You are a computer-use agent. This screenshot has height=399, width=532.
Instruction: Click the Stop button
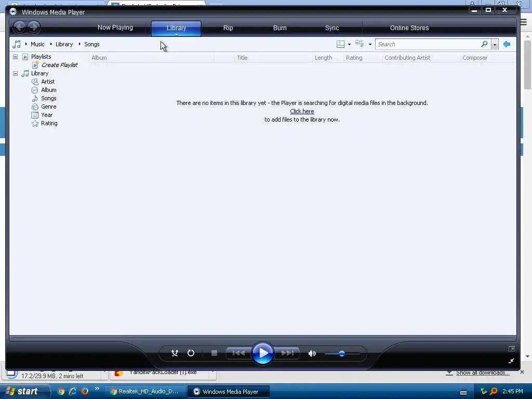214,353
